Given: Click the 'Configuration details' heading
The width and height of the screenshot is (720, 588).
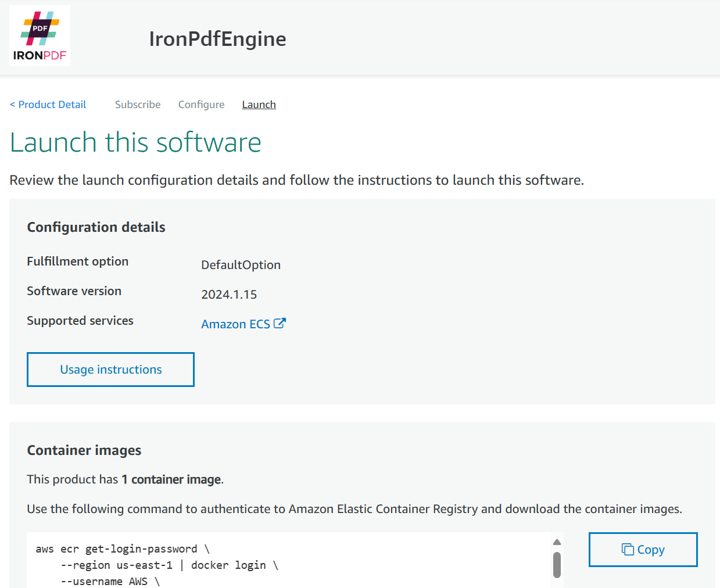Looking at the screenshot, I should [x=96, y=227].
